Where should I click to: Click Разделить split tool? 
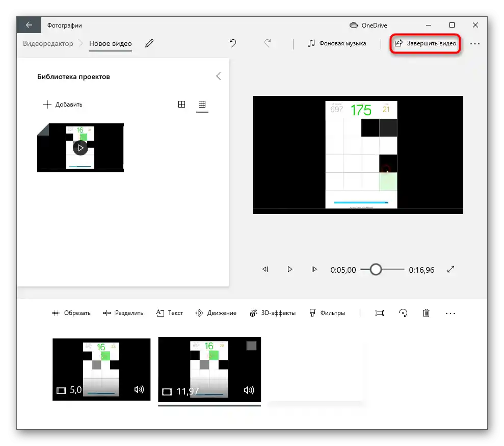[x=123, y=313]
